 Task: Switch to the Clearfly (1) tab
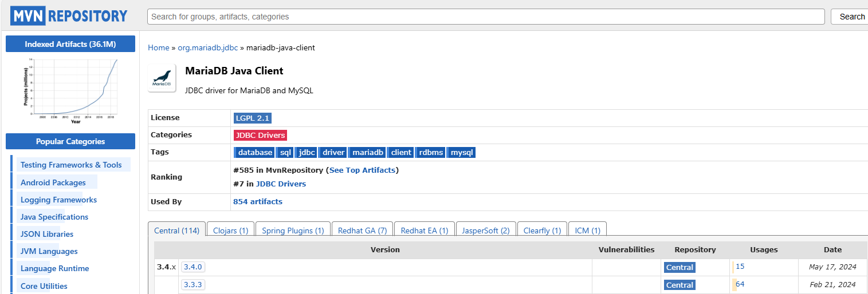[x=542, y=231]
